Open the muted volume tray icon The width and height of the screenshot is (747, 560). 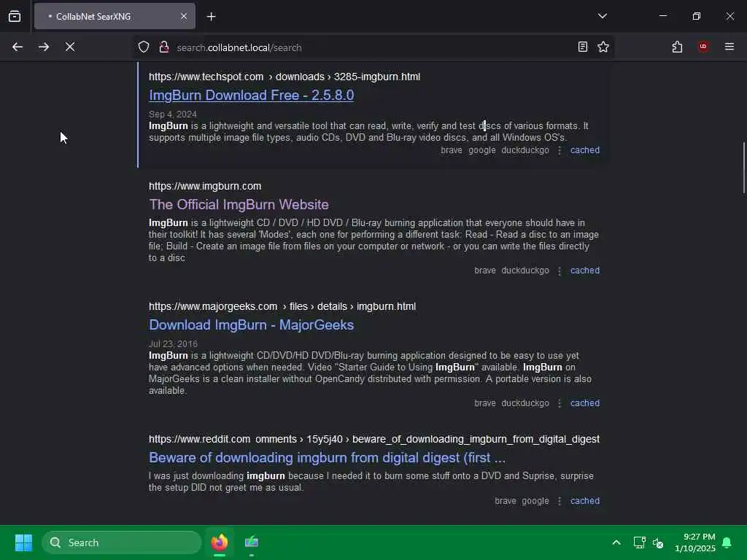[x=658, y=542]
